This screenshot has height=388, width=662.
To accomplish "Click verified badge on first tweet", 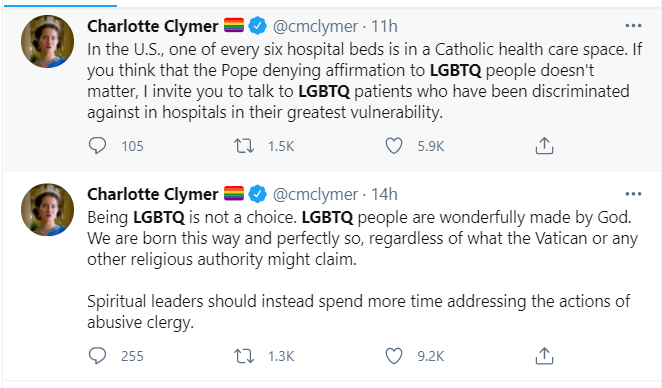I will pos(258,26).
